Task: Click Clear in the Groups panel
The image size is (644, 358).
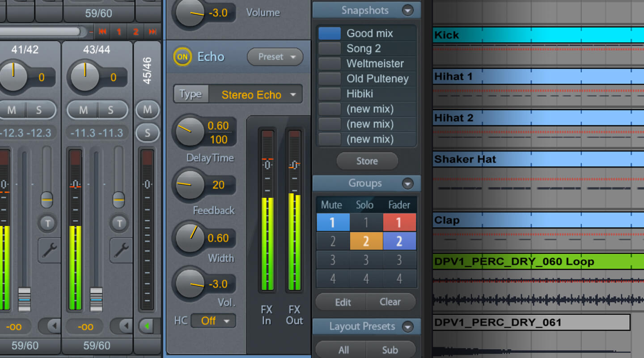Action: pyautogui.click(x=390, y=302)
